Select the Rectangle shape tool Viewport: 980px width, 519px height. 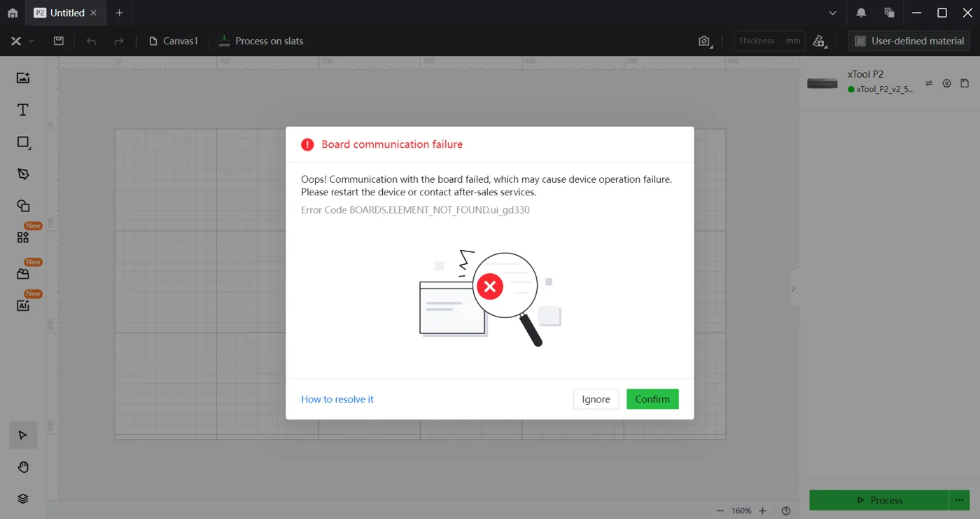tap(23, 142)
